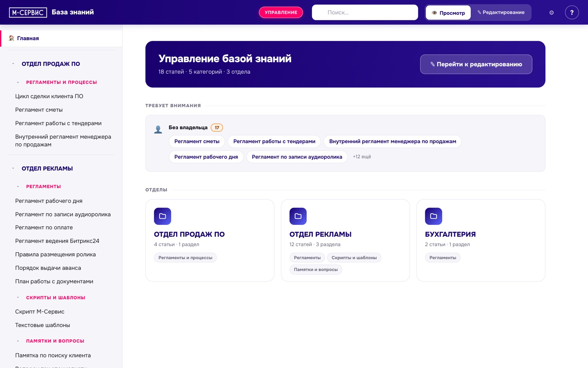Viewport: 588px width, 368px height.
Task: Click the Без владельца label
Action: 188,128
